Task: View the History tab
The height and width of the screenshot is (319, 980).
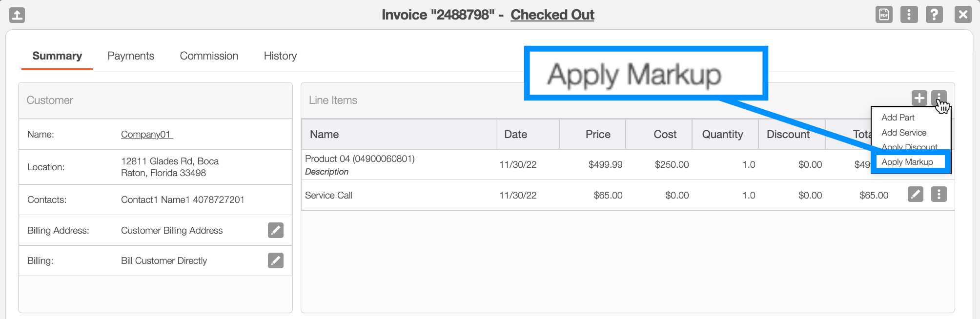Action: click(280, 56)
